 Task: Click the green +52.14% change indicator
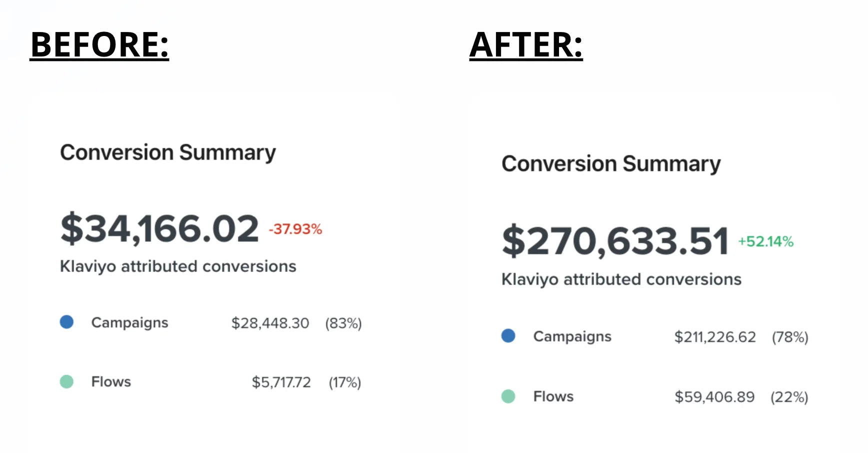(x=765, y=242)
